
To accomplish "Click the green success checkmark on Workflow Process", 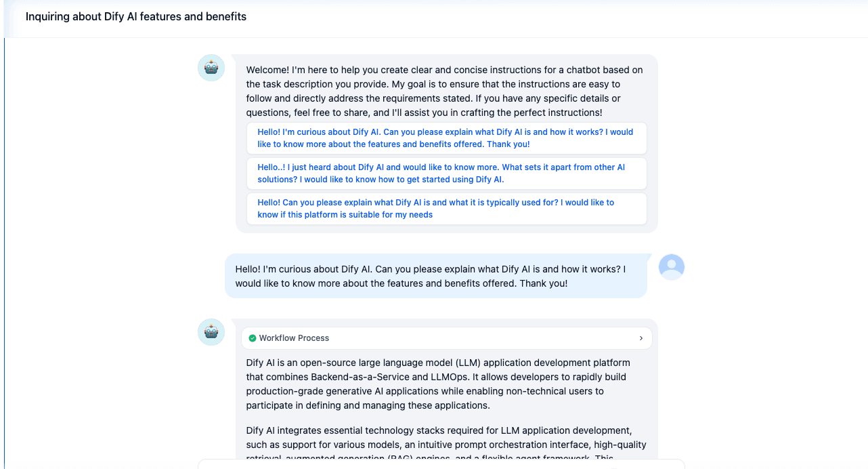I will (x=253, y=338).
